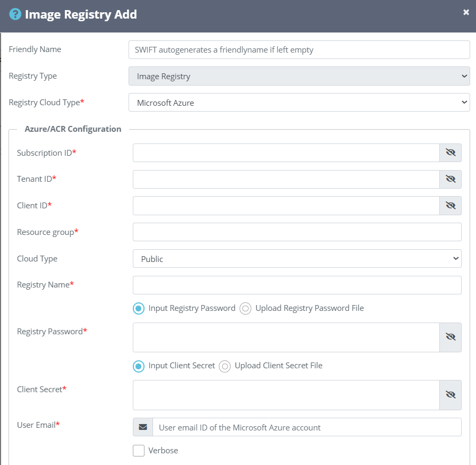
Task: Toggle visibility of Subscription ID
Action: point(450,153)
